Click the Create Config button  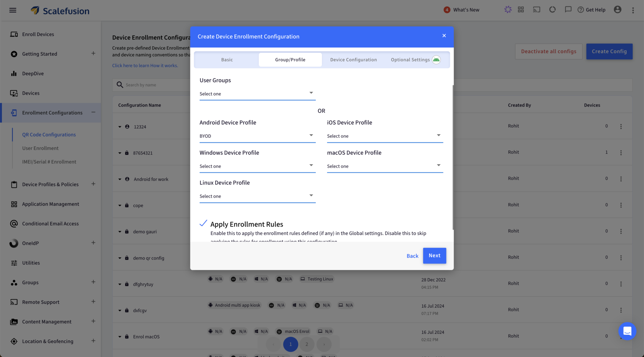click(609, 51)
